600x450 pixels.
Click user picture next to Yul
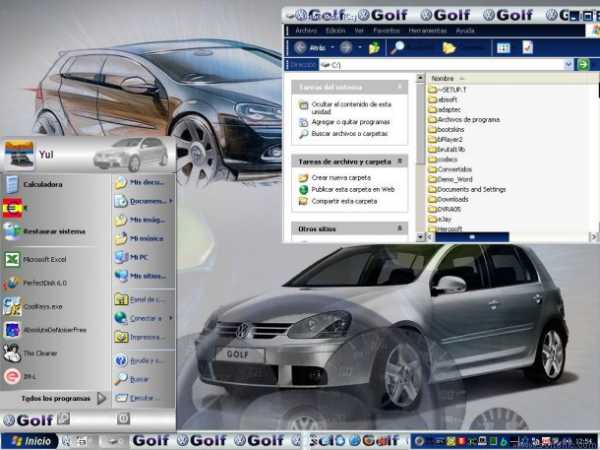coord(18,155)
